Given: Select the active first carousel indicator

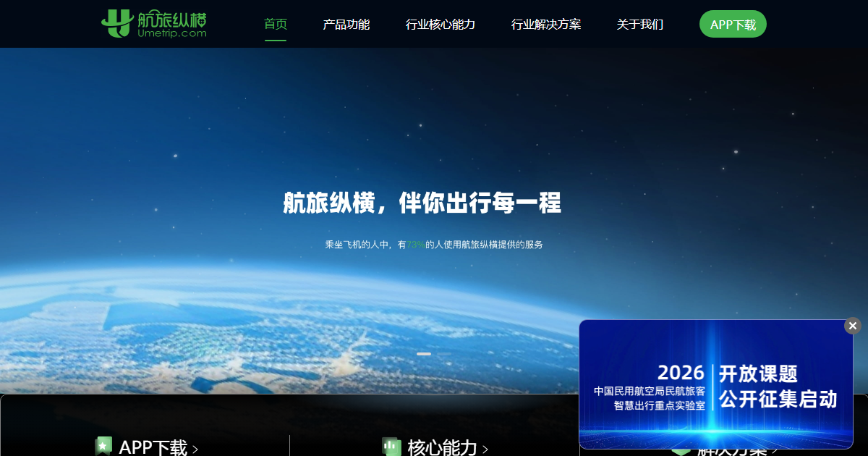Looking at the screenshot, I should coord(424,354).
